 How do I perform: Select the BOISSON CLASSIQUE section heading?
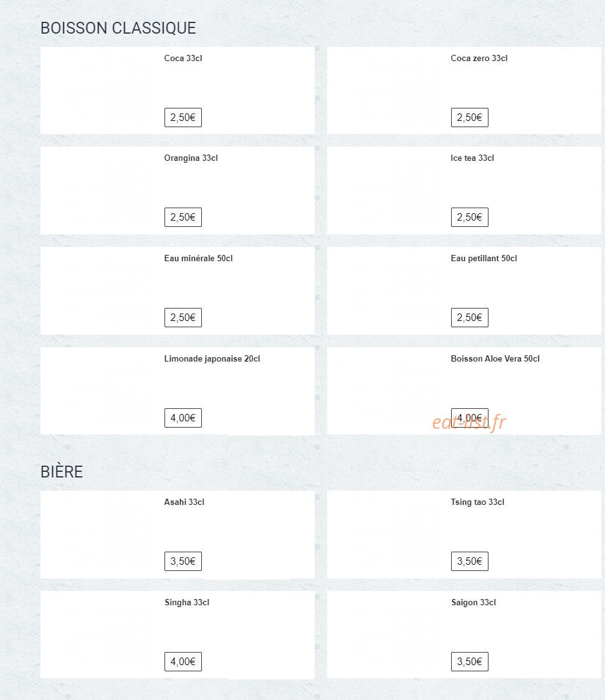tap(118, 28)
